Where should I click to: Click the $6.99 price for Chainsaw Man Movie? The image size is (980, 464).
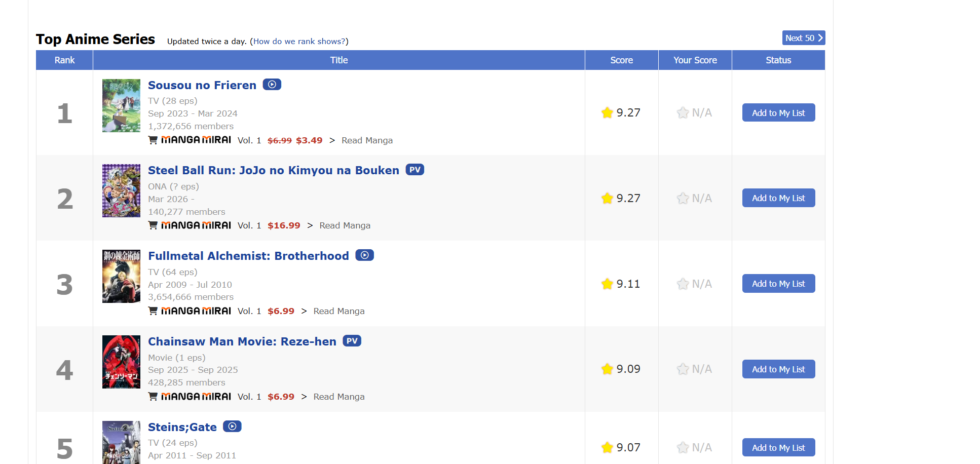[x=281, y=397]
